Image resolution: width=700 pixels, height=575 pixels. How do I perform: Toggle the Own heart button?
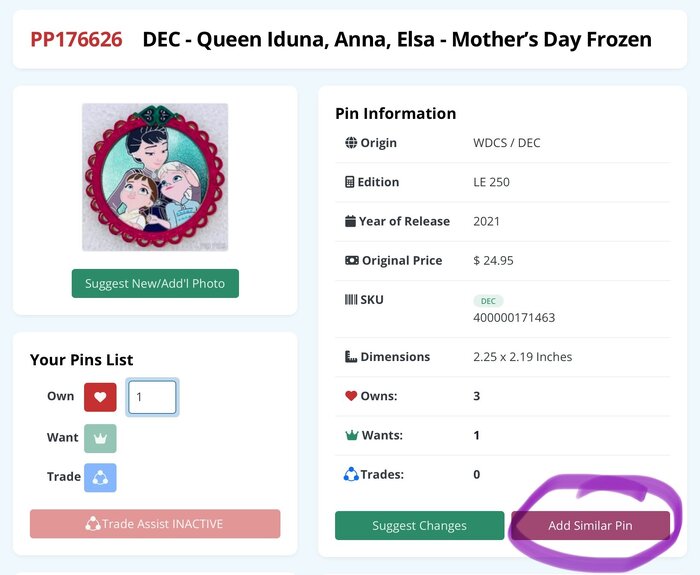point(100,397)
